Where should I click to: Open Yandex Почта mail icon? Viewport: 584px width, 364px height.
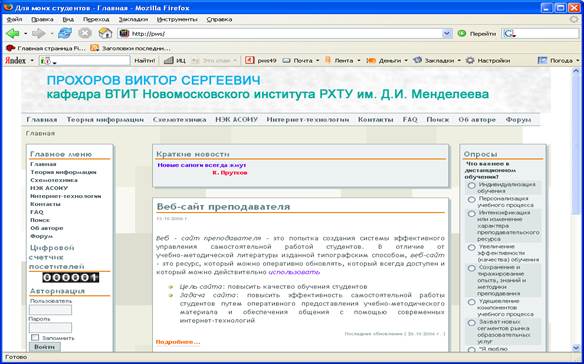(x=286, y=60)
